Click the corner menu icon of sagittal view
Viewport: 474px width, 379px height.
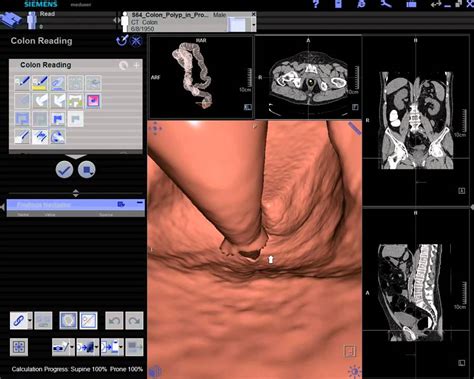tap(462, 362)
